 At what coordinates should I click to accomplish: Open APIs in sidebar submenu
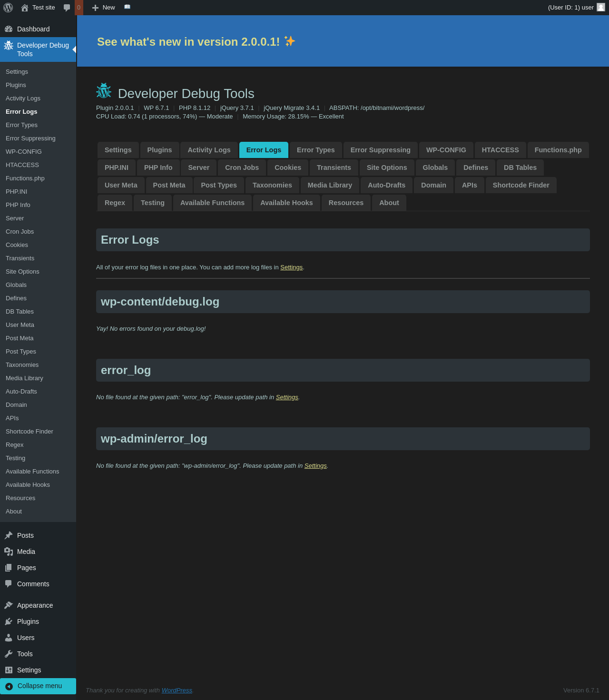38,418
